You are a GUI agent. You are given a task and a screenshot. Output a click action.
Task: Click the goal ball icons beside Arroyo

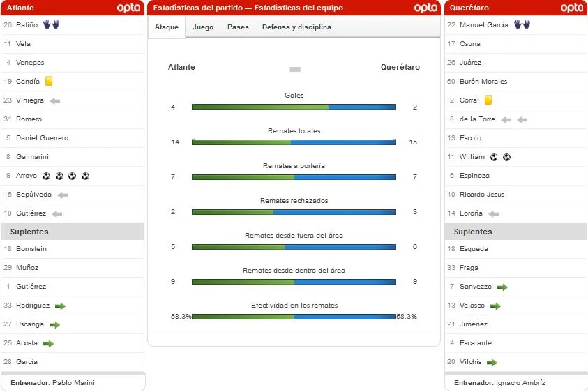point(66,176)
